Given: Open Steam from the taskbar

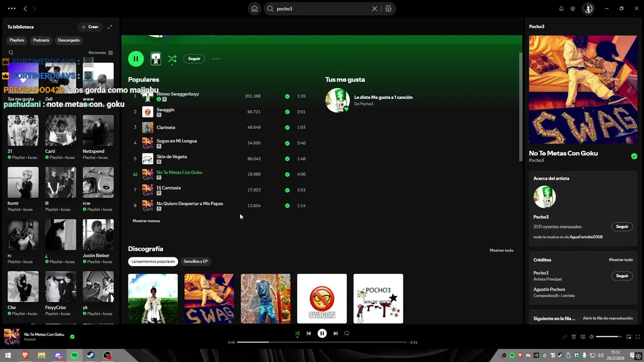Looking at the screenshot, I should pyautogui.click(x=91, y=355).
